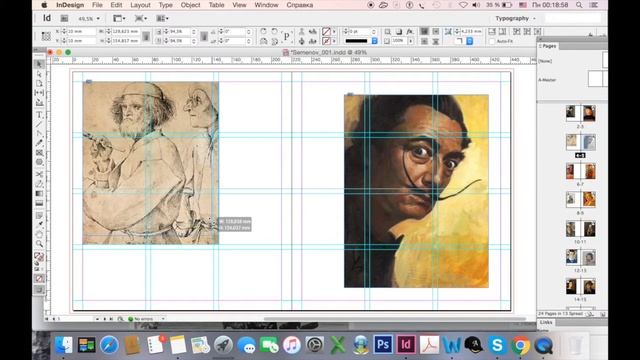Switch to the Pages panel tab
The width and height of the screenshot is (640, 360).
[x=549, y=46]
